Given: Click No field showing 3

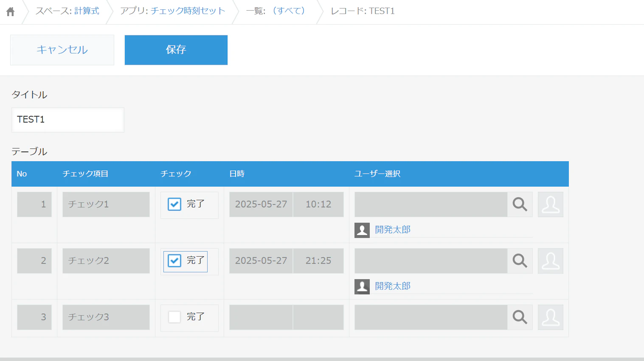Looking at the screenshot, I should 34,317.
